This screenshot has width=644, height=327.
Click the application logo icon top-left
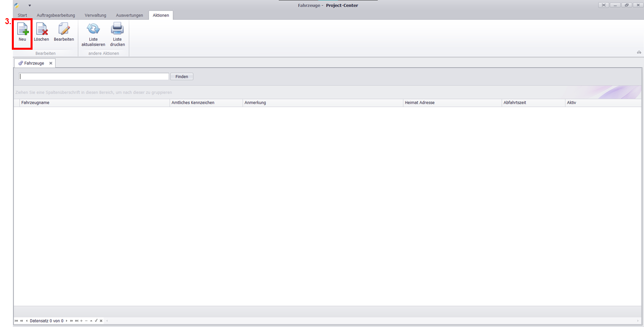click(17, 5)
